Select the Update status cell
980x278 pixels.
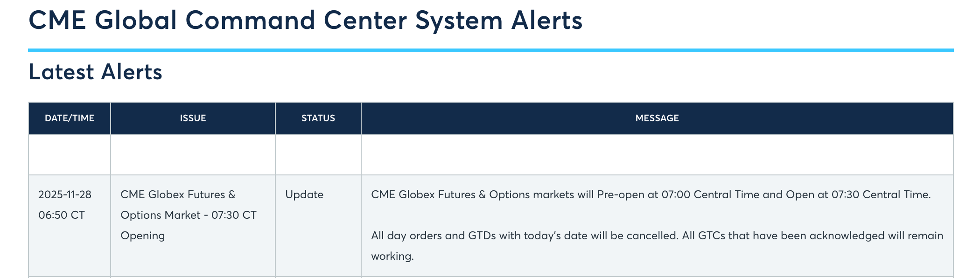click(x=304, y=195)
